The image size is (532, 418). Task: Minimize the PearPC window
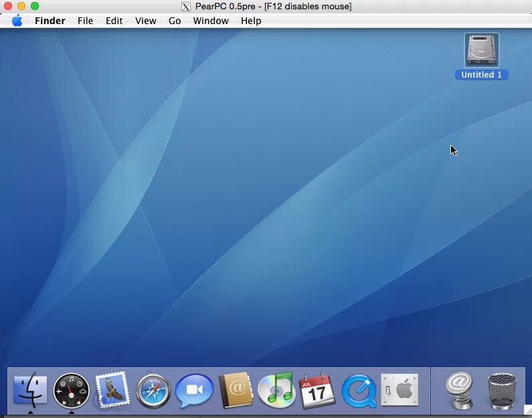tap(21, 6)
